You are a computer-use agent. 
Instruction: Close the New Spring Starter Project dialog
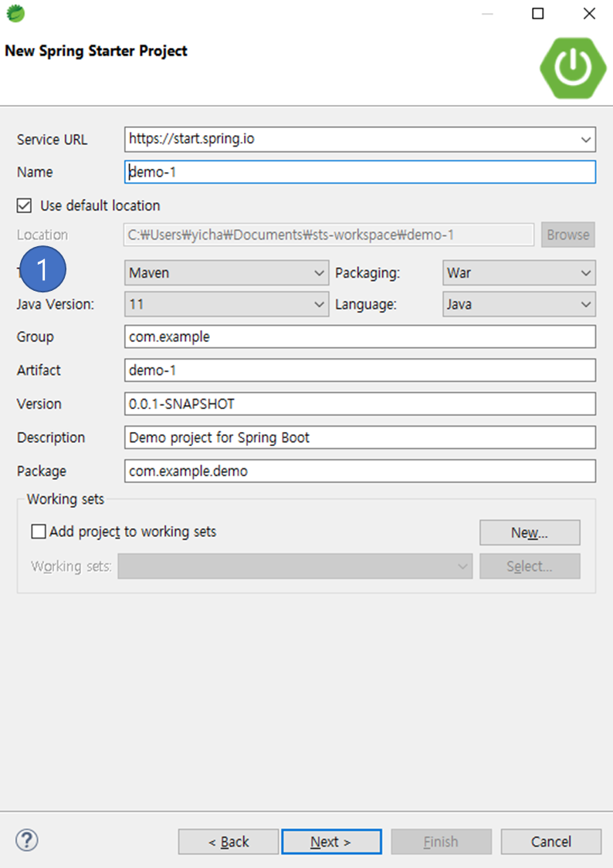pos(589,13)
